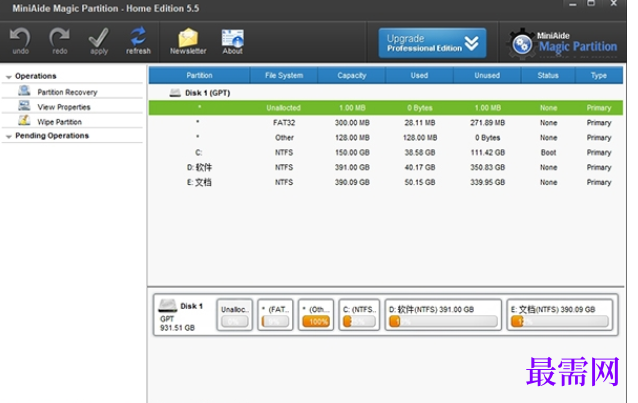Viewport: 638px width, 403px height.
Task: Click the 271.89 MB unused cell
Action: [487, 123]
